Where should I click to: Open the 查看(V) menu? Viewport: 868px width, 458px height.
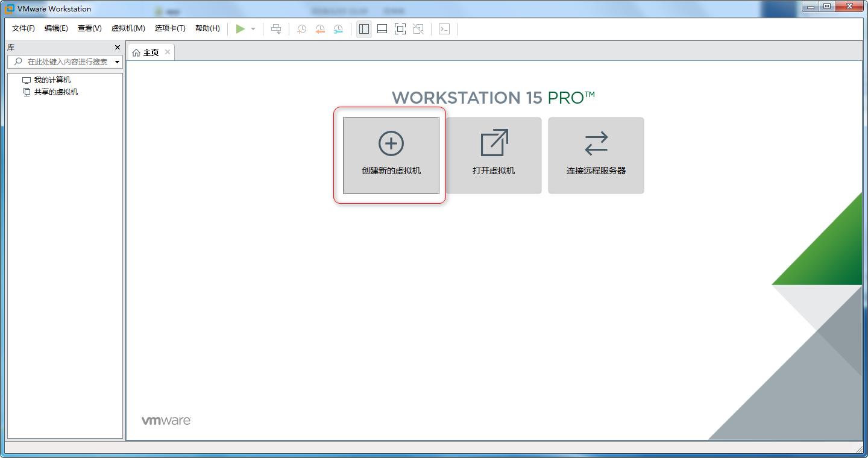click(x=89, y=28)
